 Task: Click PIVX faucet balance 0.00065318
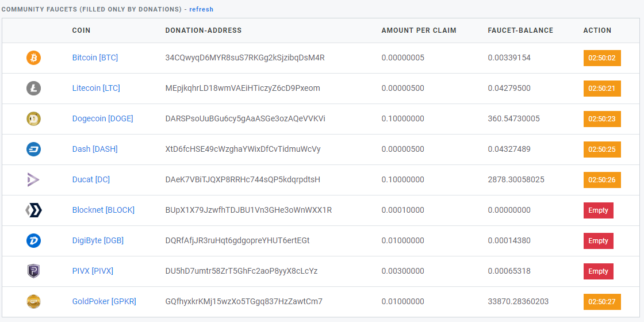pyautogui.click(x=509, y=271)
